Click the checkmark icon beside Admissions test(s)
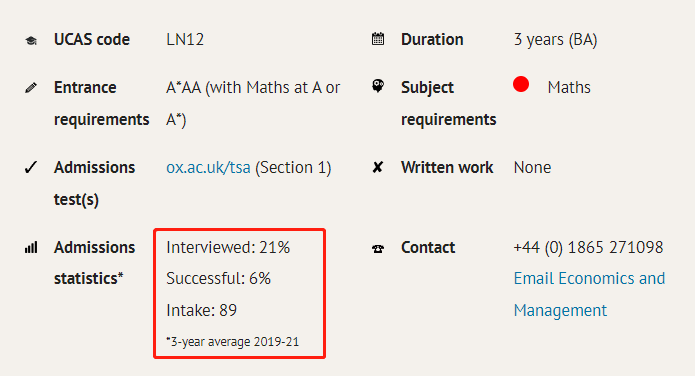This screenshot has height=376, width=695. click(x=31, y=167)
